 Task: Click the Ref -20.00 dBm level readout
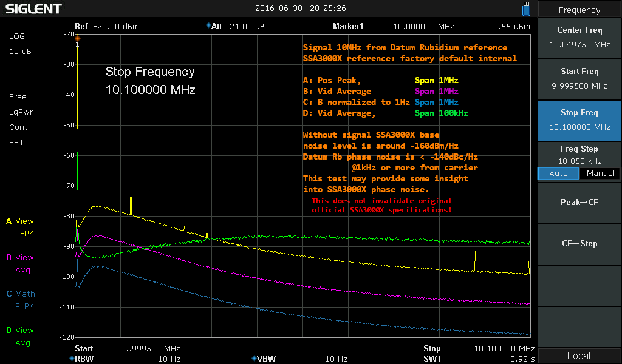coord(107,27)
